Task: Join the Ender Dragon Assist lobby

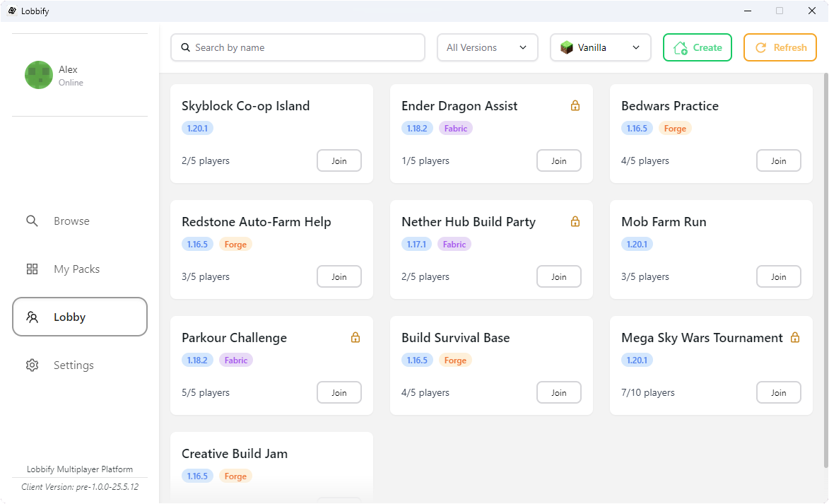Action: (x=559, y=160)
